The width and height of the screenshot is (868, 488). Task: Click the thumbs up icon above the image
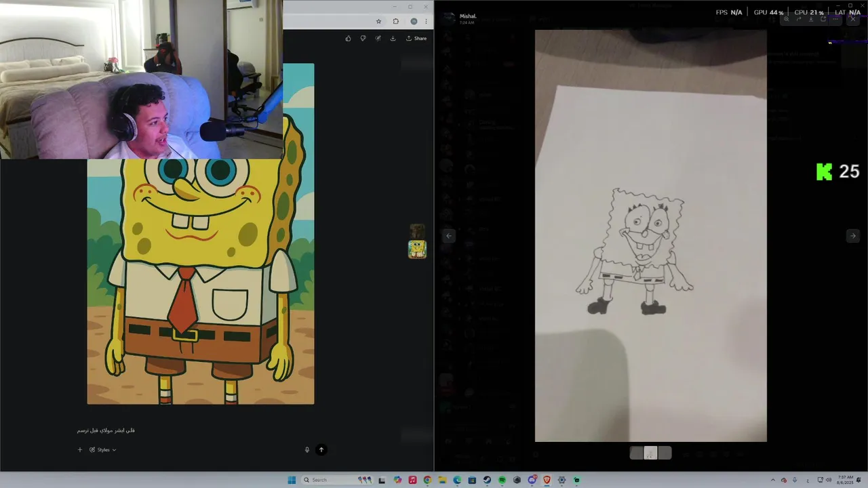tap(349, 39)
